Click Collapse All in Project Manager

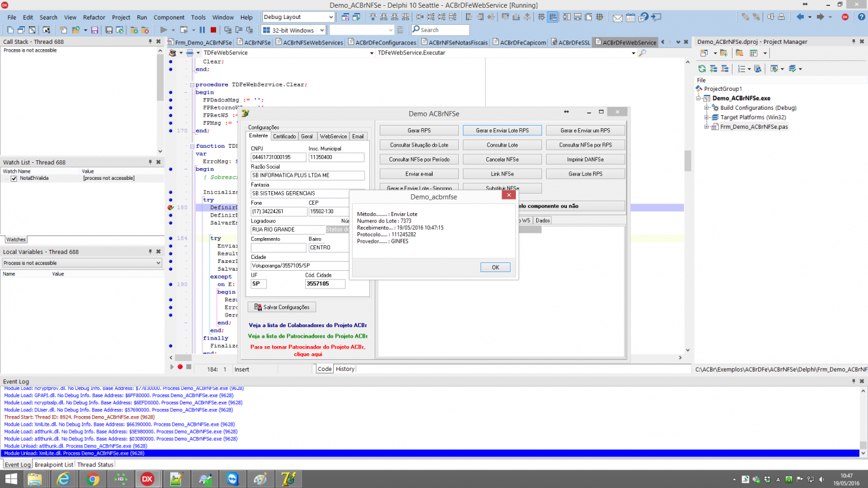(725, 69)
